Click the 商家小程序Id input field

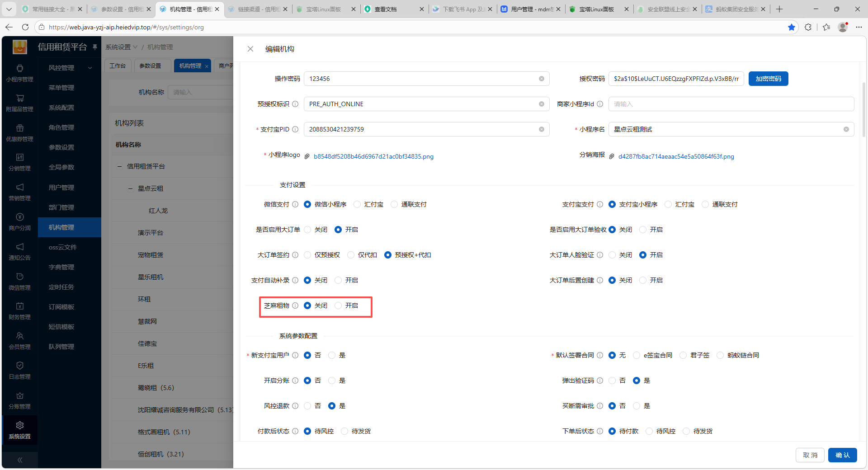point(731,104)
